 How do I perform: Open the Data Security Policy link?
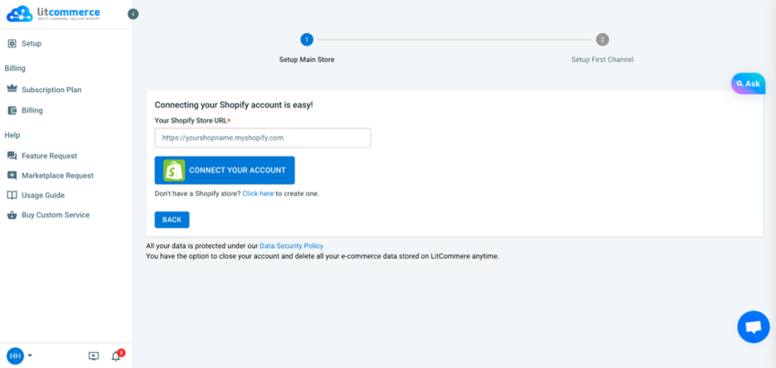pyautogui.click(x=291, y=246)
